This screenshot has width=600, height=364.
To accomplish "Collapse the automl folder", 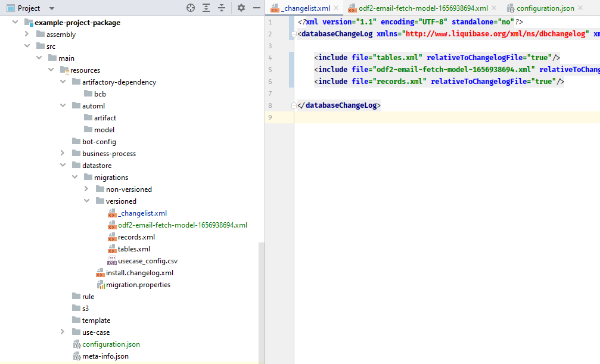I will tap(63, 105).
